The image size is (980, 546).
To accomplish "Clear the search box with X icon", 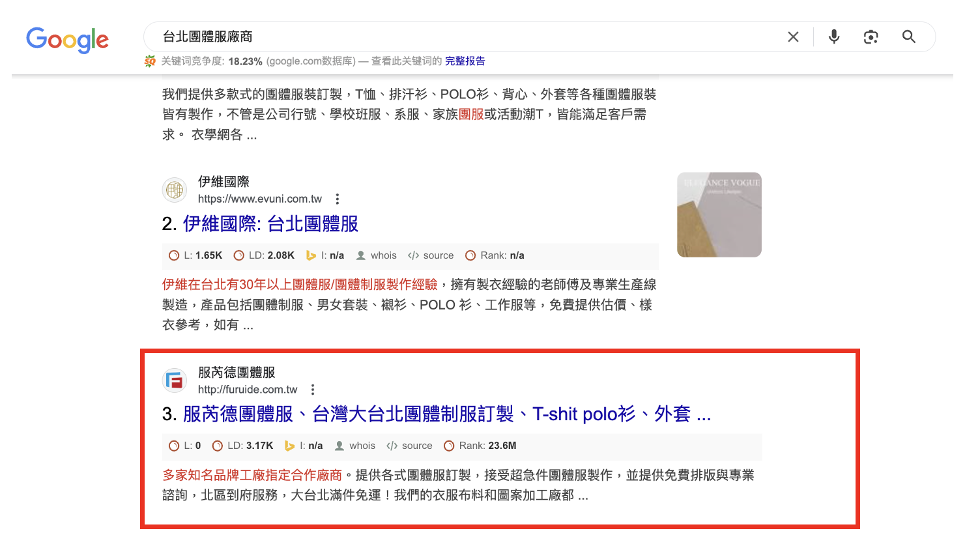I will [x=793, y=37].
